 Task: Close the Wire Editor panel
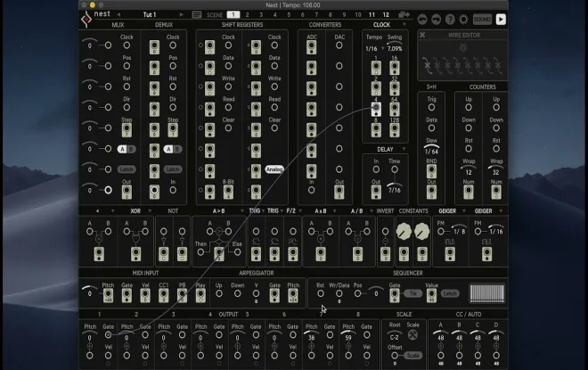pos(422,35)
